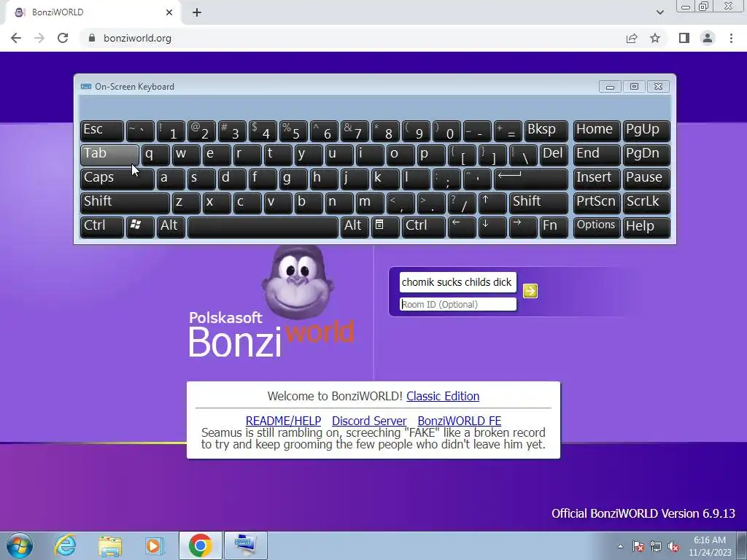Open the BonziWORLD FE link

tap(460, 421)
